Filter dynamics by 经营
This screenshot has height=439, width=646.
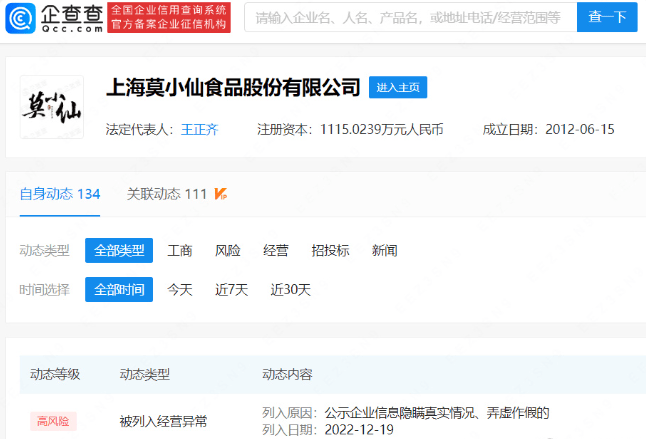click(276, 250)
